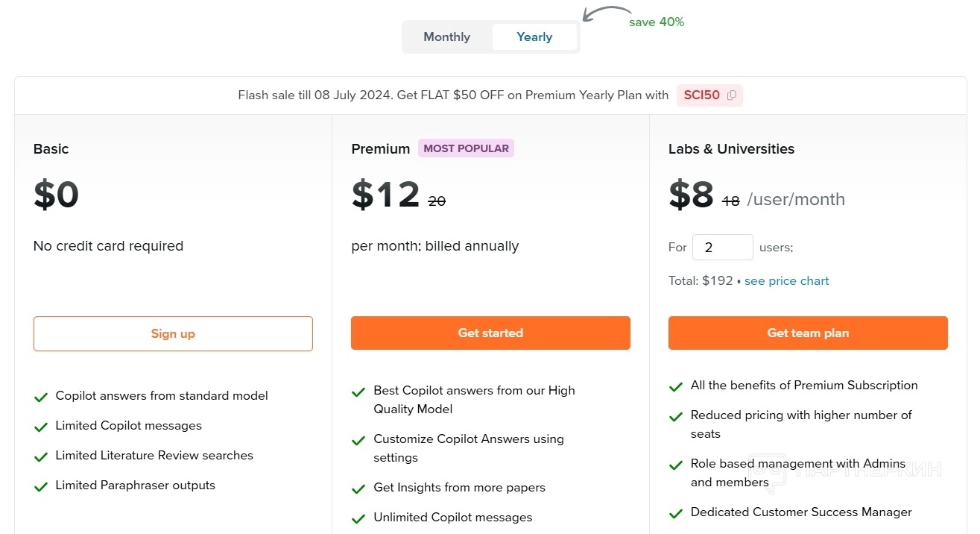This screenshot has height=534, width=980.
Task: Choose the Get team plan button
Action: pyautogui.click(x=808, y=333)
